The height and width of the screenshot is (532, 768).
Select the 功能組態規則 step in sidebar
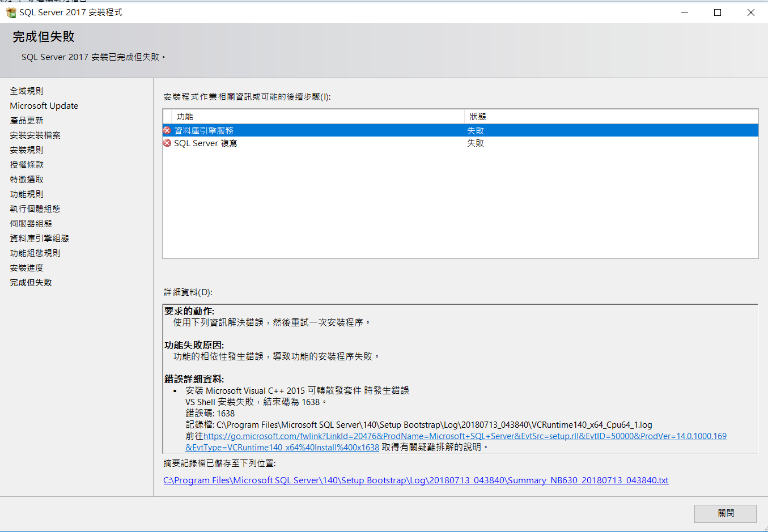click(x=35, y=253)
